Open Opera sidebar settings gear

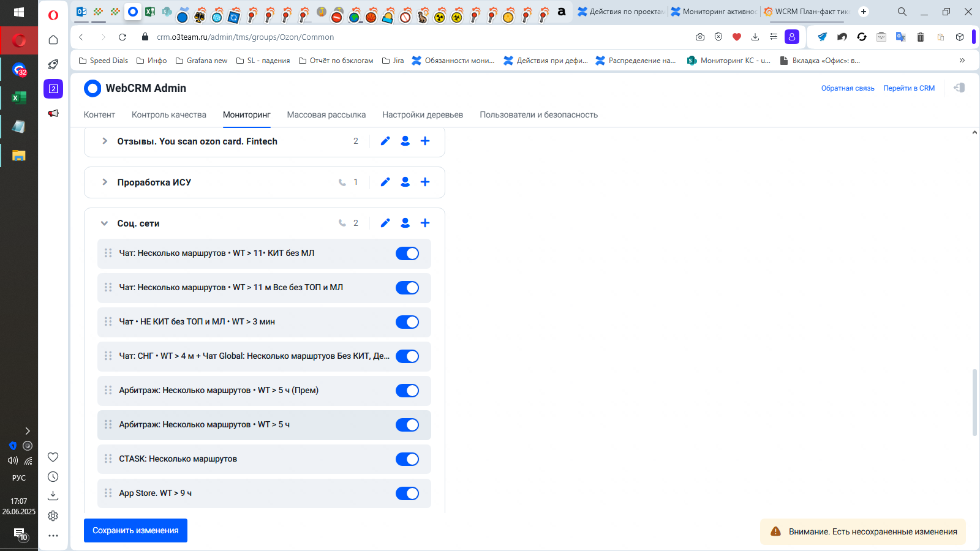(x=53, y=516)
